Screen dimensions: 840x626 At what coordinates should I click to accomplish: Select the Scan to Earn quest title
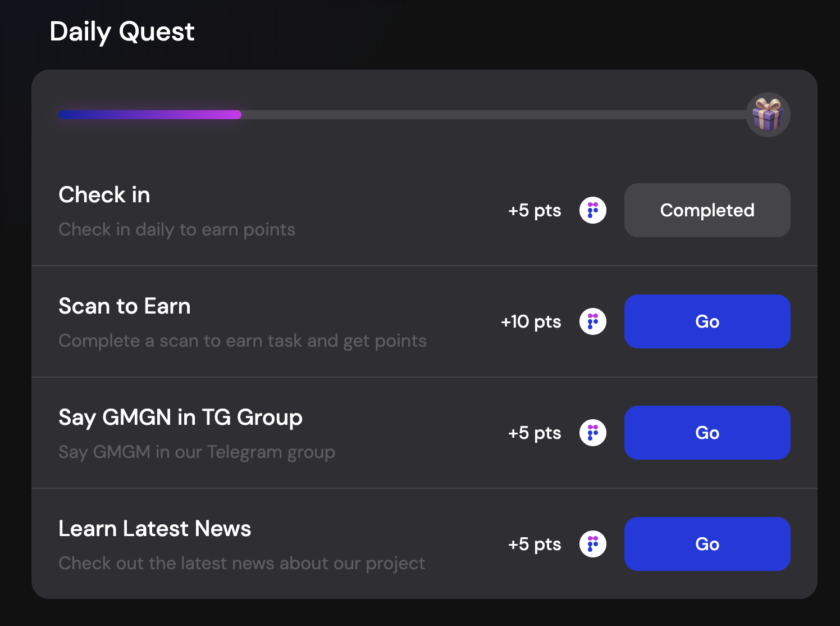125,306
